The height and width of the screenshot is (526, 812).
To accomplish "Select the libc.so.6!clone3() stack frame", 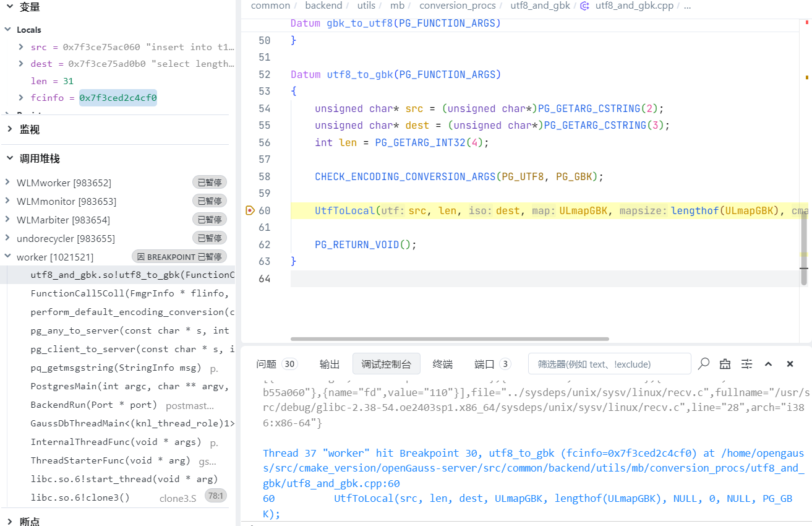I will point(118,497).
